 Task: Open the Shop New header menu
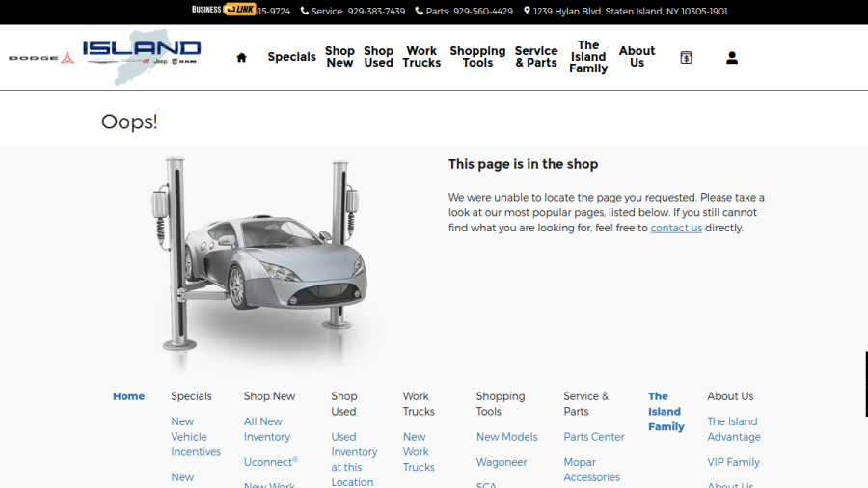pos(339,57)
